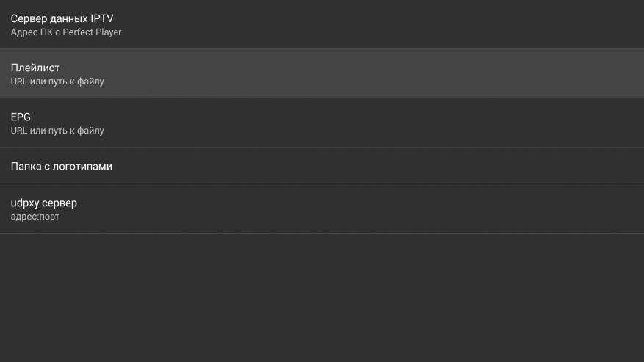Open the EPG setting
The width and height of the screenshot is (644, 362).
pos(322,123)
